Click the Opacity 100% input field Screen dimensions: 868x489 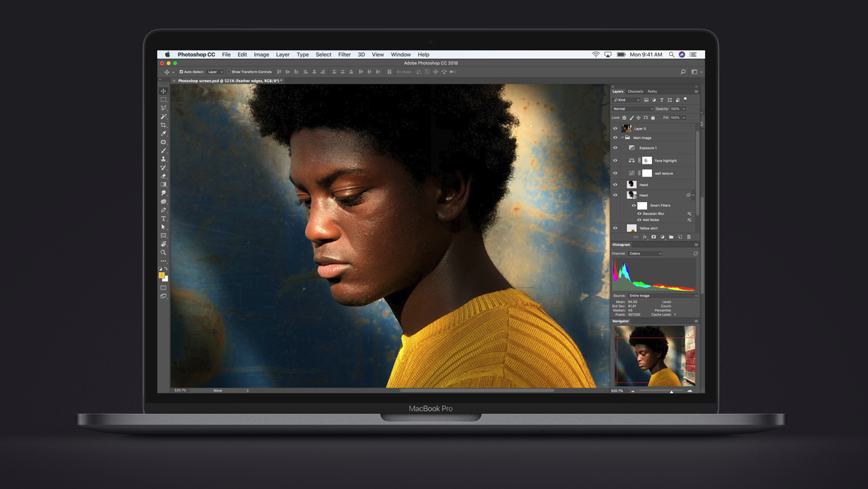(675, 109)
